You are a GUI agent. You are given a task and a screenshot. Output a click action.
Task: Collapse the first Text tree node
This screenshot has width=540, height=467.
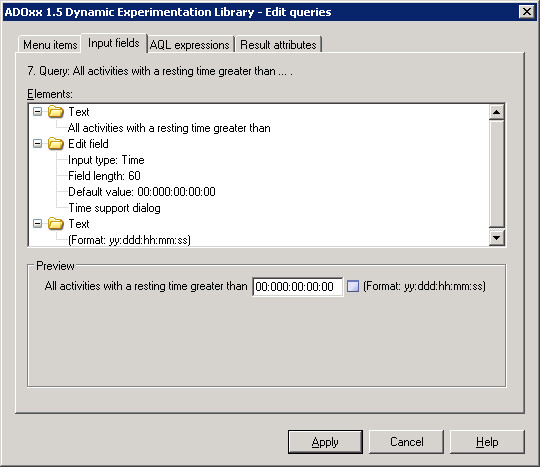[37, 112]
